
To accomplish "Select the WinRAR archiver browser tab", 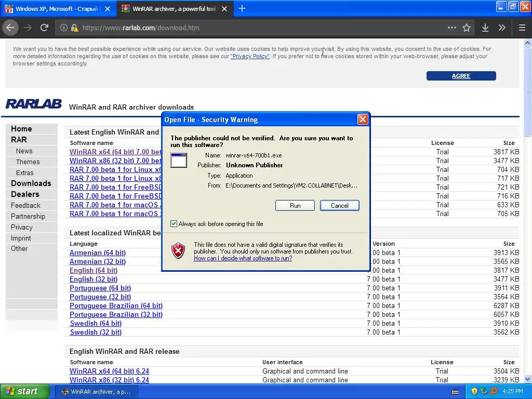I will point(175,8).
